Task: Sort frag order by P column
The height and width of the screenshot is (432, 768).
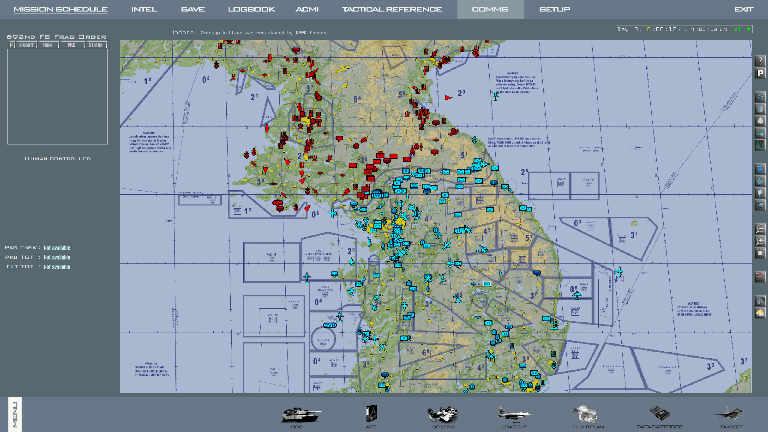Action: [11, 45]
